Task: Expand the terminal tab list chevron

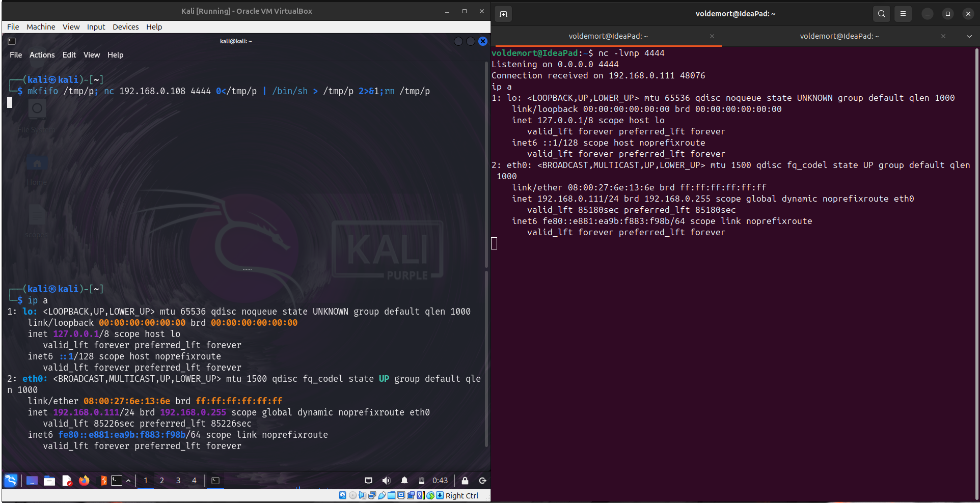Action: (x=969, y=36)
